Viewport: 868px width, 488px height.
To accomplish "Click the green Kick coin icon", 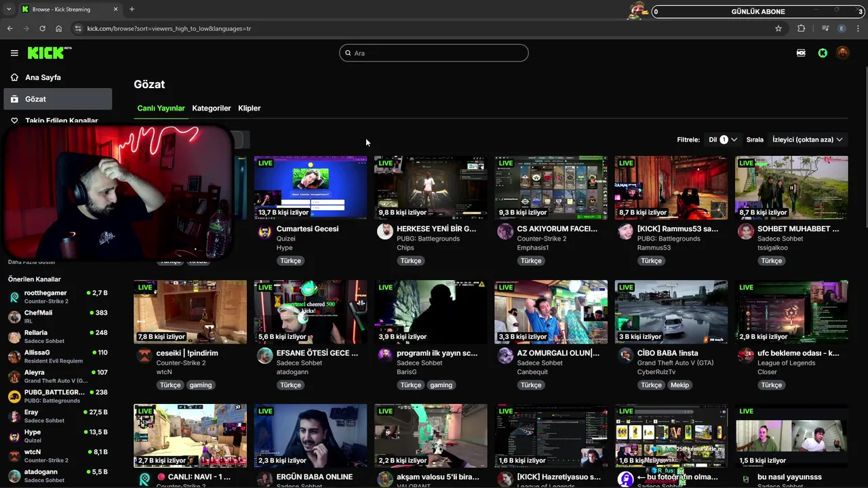I will [823, 53].
